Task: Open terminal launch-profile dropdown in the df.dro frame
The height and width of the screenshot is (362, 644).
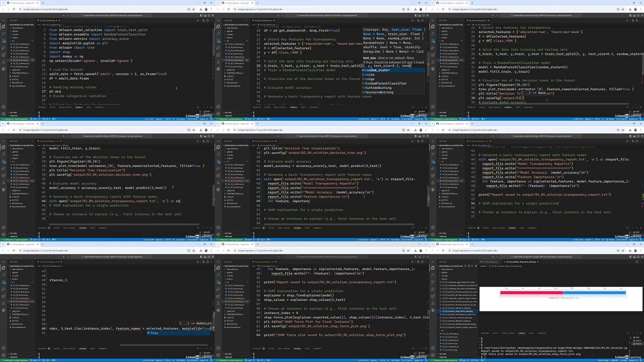Action: pos(200,107)
